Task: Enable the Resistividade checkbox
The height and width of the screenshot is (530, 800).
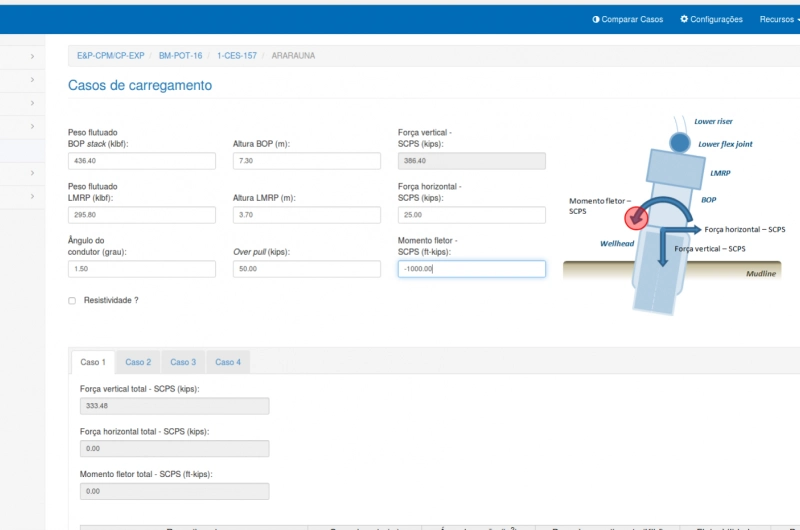Action: pyautogui.click(x=72, y=300)
